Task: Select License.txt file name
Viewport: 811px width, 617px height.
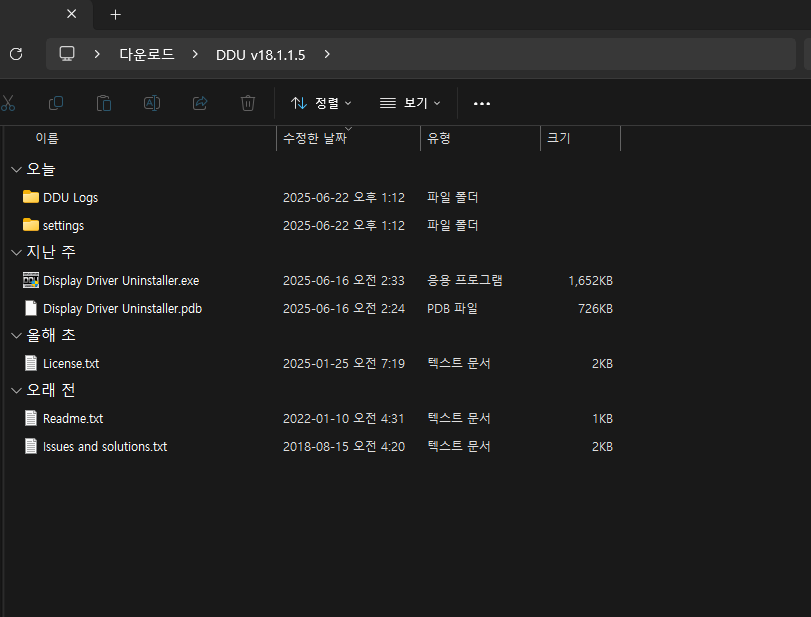Action: (71, 364)
